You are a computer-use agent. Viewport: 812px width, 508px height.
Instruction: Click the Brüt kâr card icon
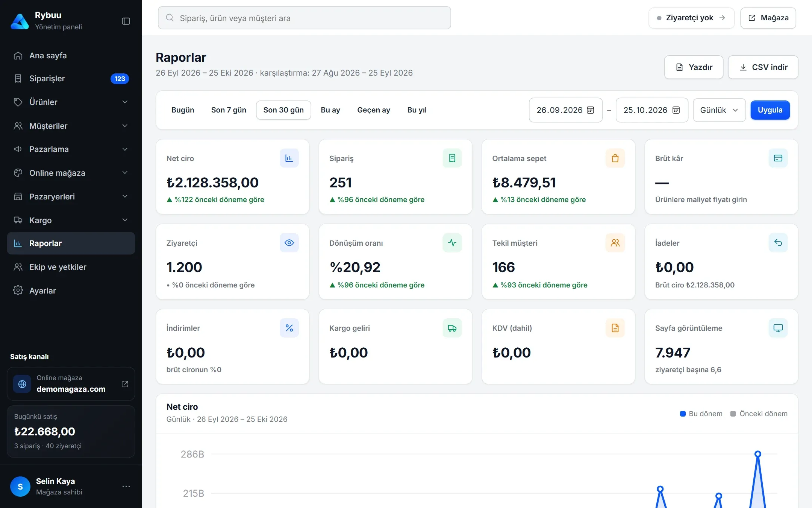coord(778,158)
